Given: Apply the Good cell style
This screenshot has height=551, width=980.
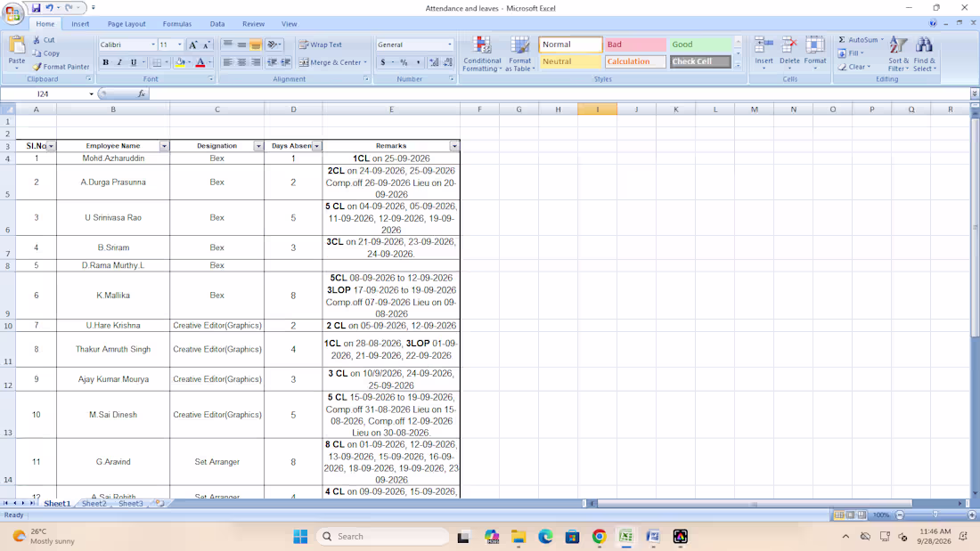Looking at the screenshot, I should [x=700, y=45].
